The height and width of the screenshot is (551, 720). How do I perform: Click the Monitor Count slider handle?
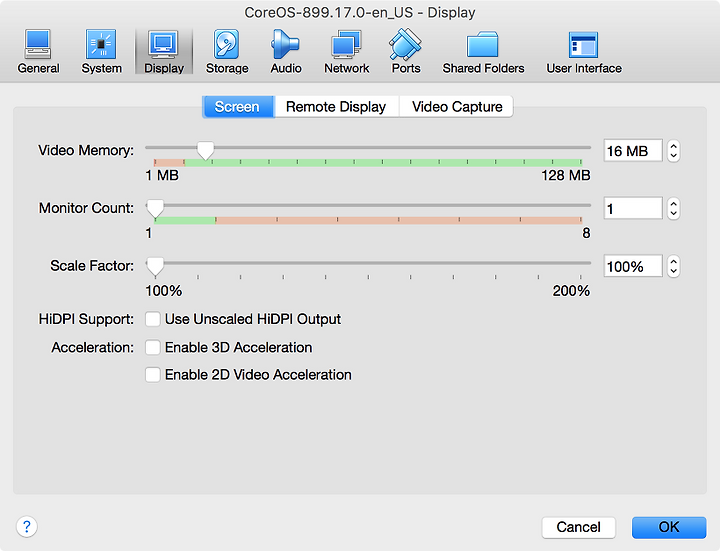[155, 208]
